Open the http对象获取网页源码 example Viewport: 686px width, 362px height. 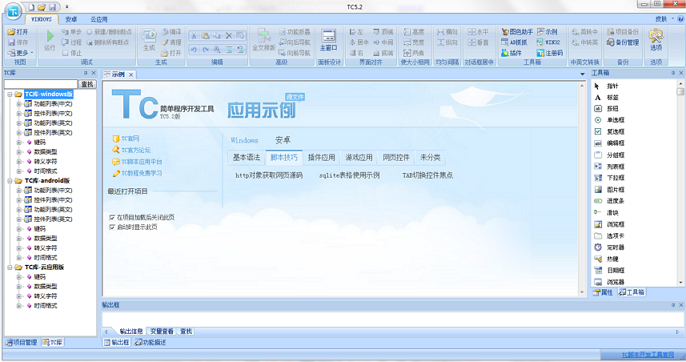click(x=269, y=176)
